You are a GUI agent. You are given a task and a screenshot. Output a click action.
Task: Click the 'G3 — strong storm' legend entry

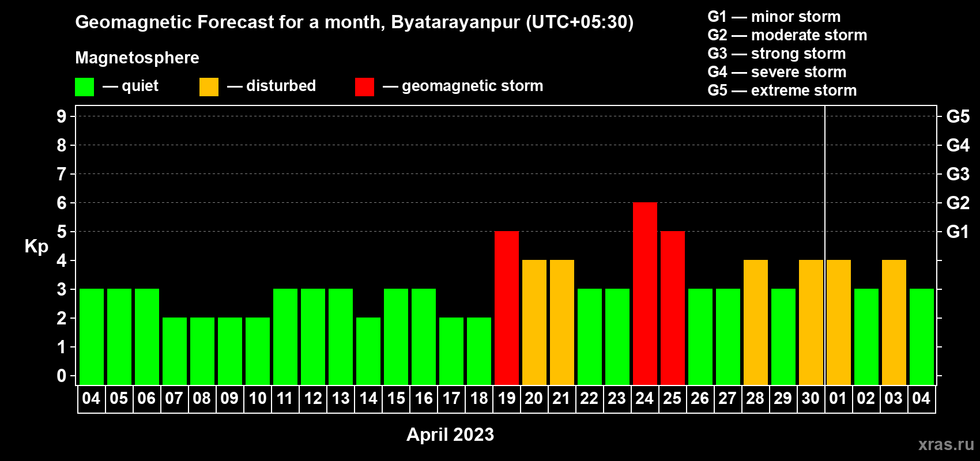tap(776, 54)
